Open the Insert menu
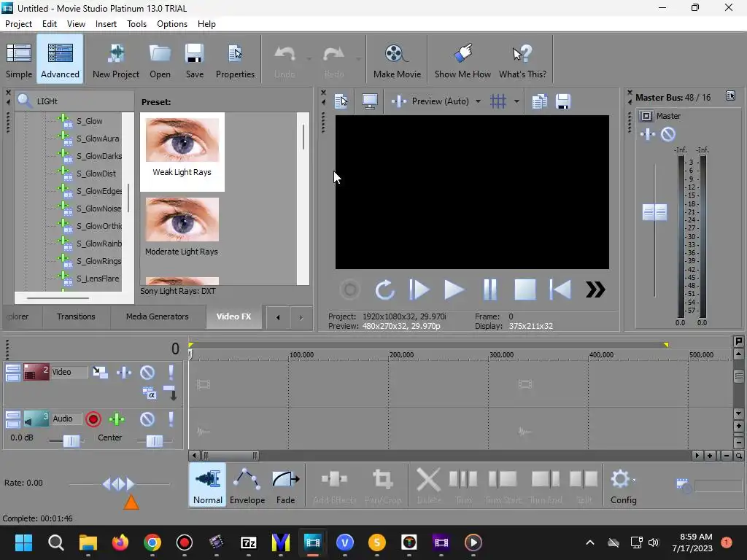747x560 pixels. point(106,24)
